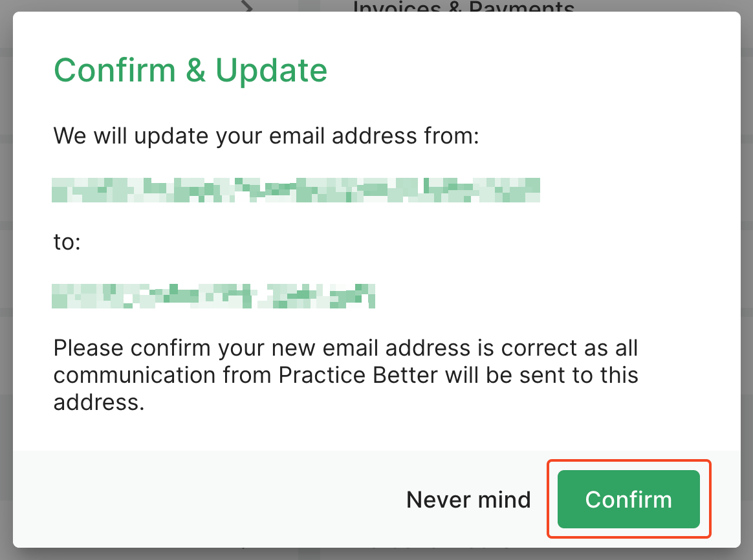Screen dimensions: 753x560
Task: Click the "Please confirm your new email" line
Action: (345, 348)
